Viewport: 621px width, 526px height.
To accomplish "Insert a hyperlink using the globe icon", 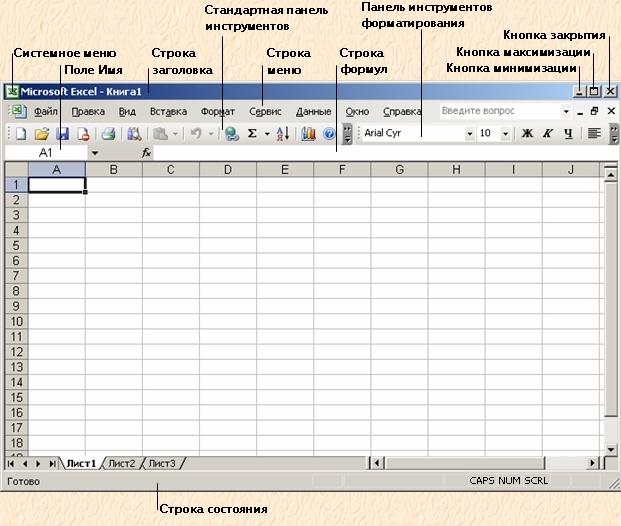I will point(232,134).
